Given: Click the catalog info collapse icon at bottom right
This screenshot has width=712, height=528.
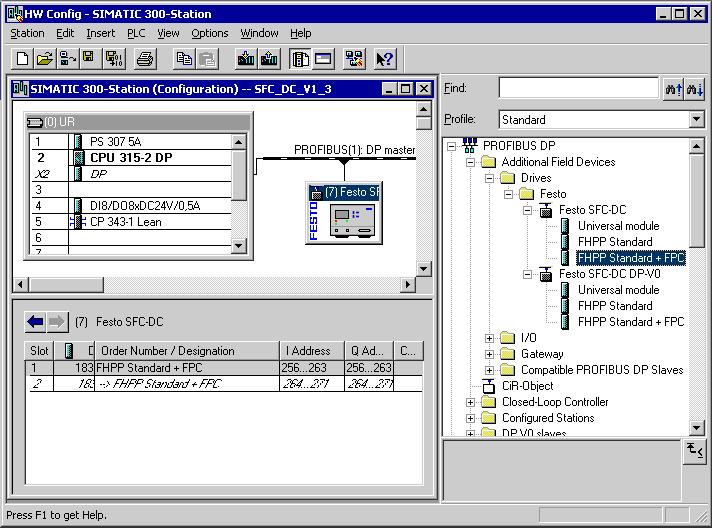Looking at the screenshot, I should pos(694,451).
